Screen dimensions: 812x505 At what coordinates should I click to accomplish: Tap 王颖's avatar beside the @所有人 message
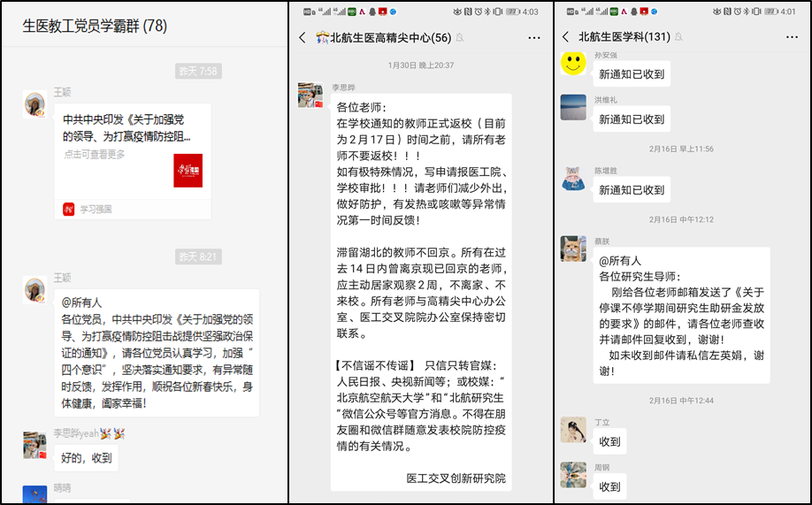(35, 290)
